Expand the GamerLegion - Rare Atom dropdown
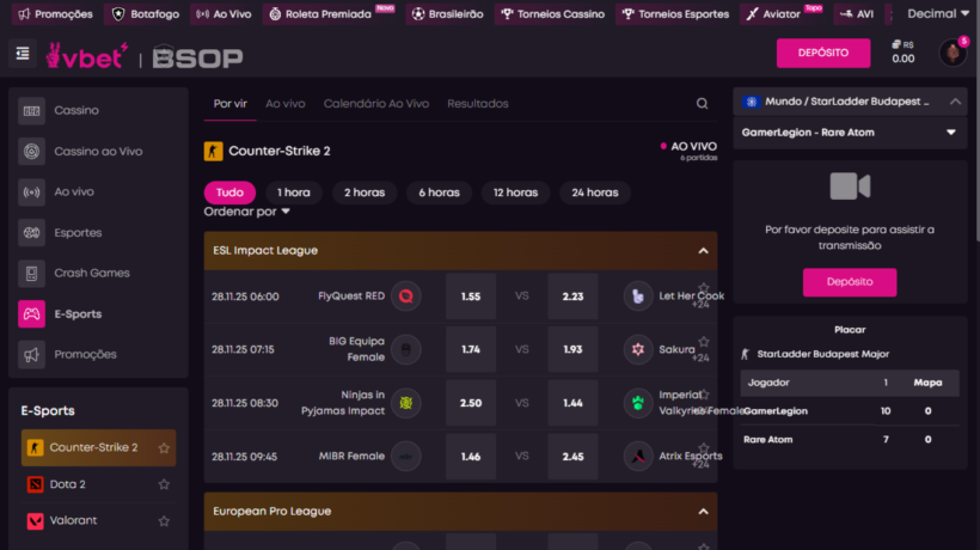The width and height of the screenshot is (980, 550). 950,133
